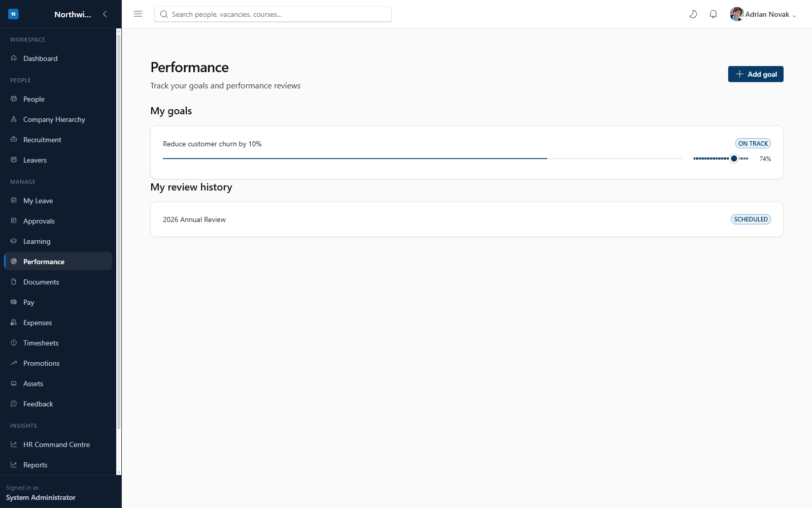Focus the search people, vacancies, courses field
Image resolution: width=812 pixels, height=508 pixels.
coord(273,14)
